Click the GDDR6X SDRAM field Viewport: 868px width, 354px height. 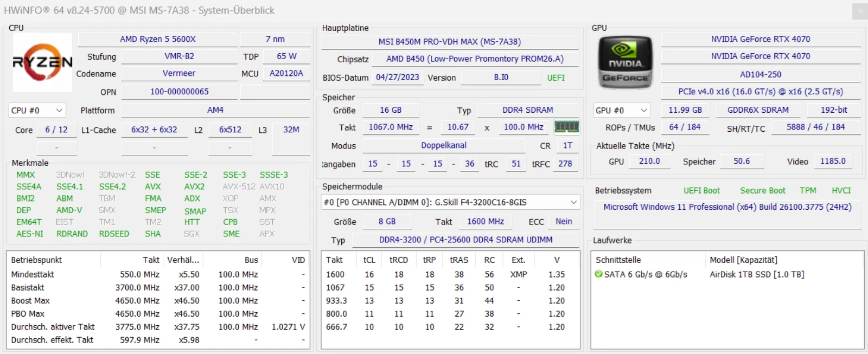click(x=758, y=110)
